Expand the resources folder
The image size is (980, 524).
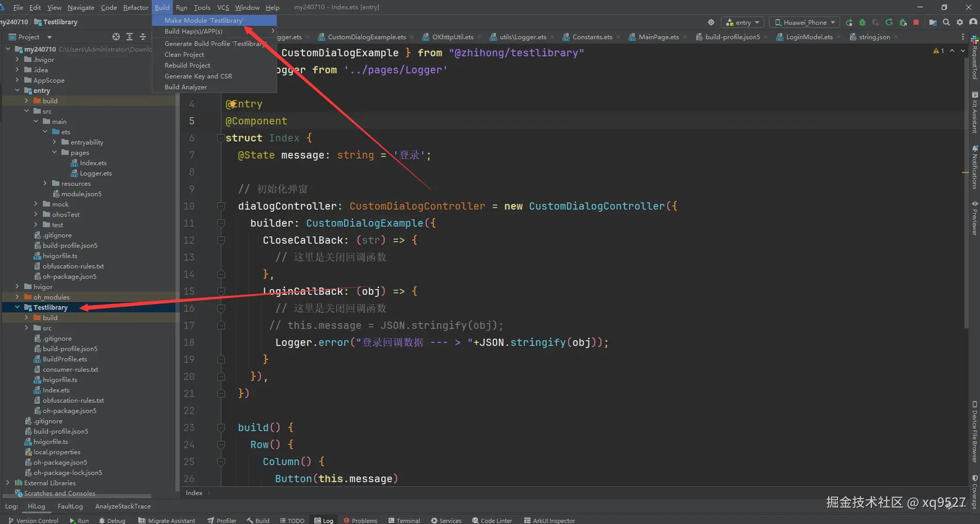point(45,183)
